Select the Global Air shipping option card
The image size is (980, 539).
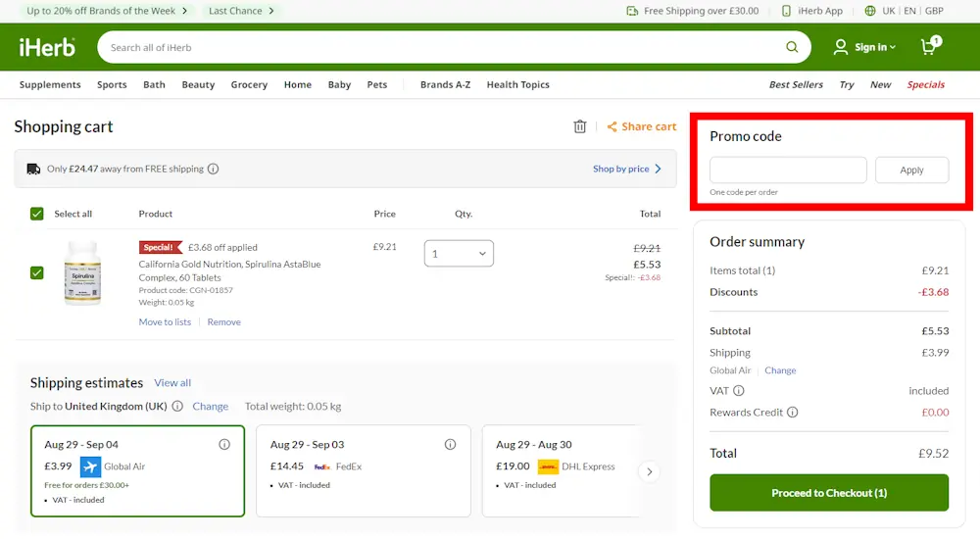pos(137,470)
